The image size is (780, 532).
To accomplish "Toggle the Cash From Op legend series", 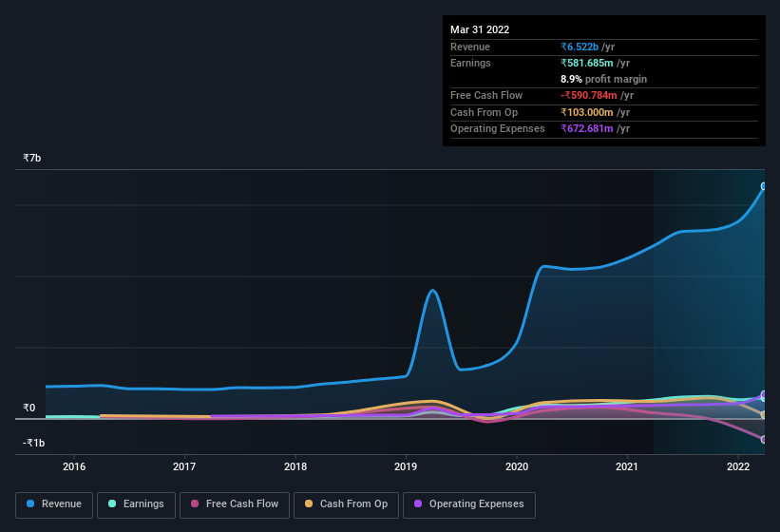I will (x=346, y=504).
